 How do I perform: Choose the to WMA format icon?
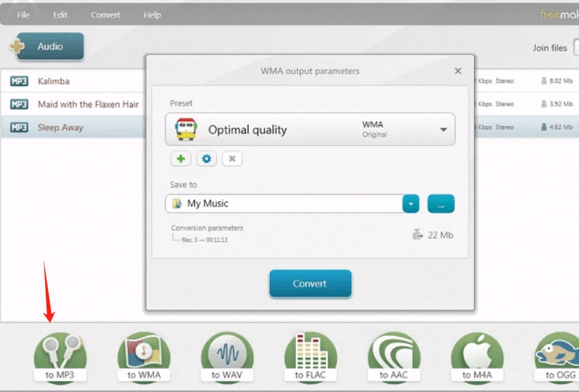click(143, 357)
